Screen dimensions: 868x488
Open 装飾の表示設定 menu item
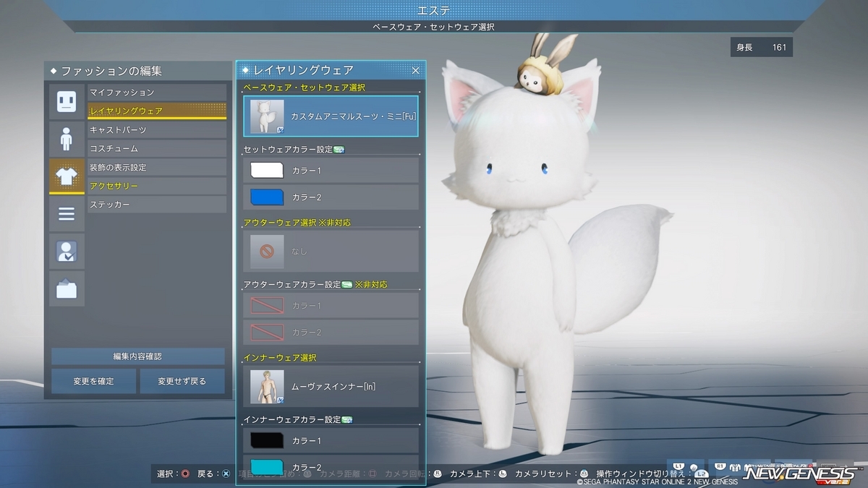pos(157,167)
